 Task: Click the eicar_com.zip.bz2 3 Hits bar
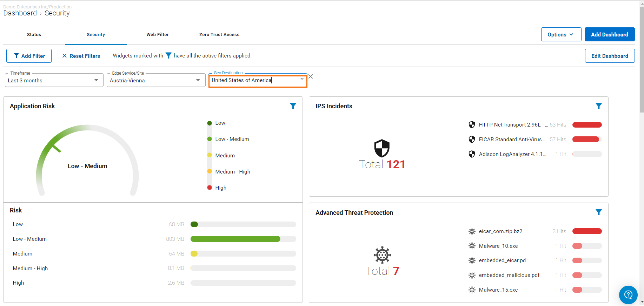tap(587, 231)
